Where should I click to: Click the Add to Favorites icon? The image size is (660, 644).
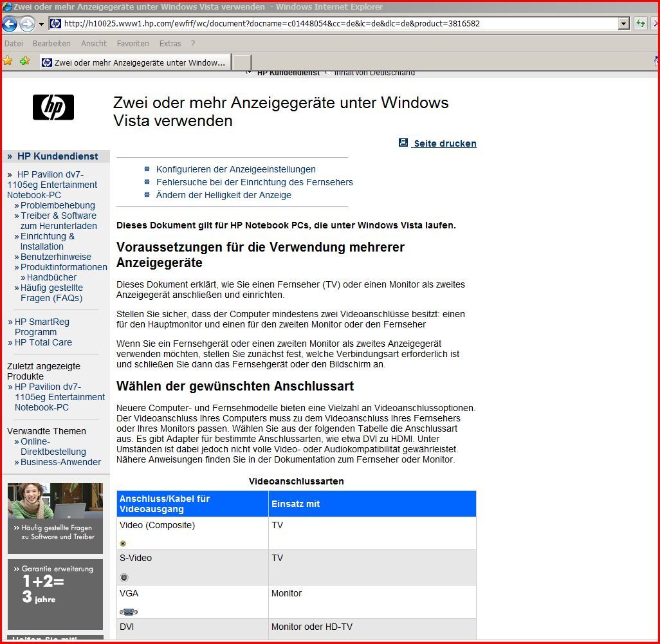(x=24, y=61)
